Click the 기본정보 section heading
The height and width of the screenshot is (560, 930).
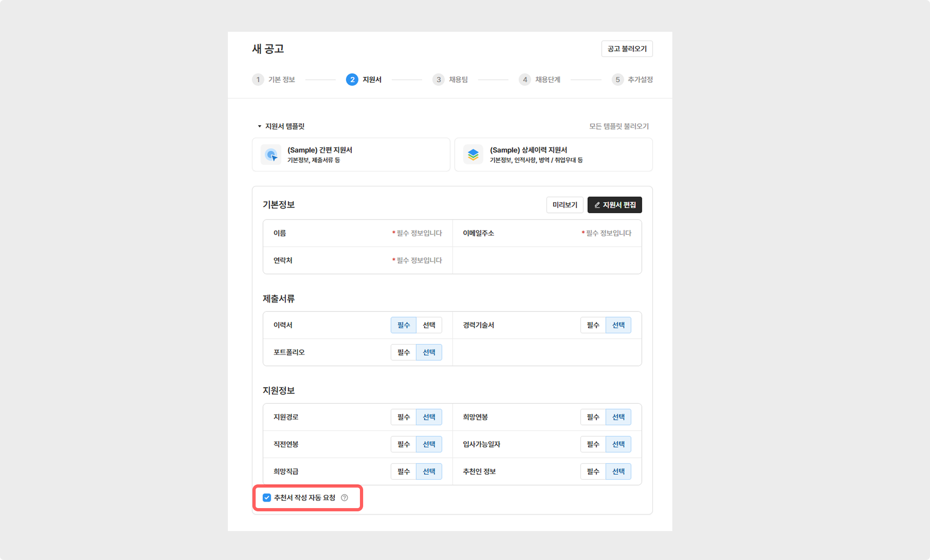point(279,205)
